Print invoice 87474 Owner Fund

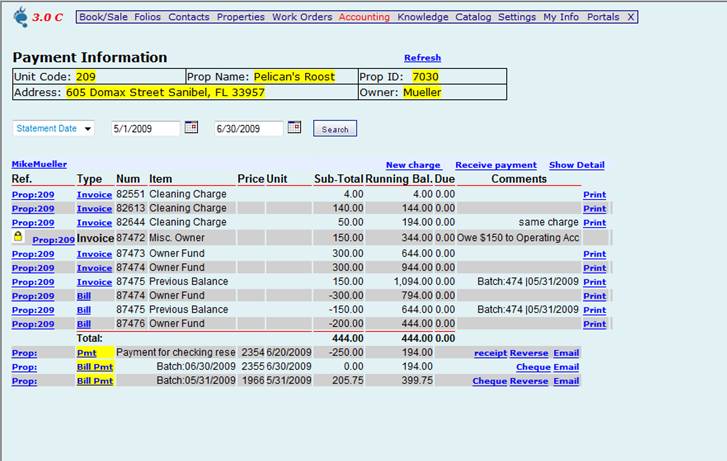click(x=594, y=268)
